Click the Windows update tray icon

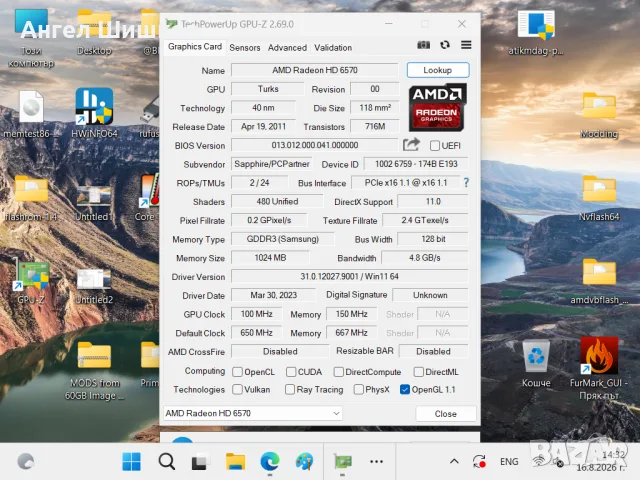(x=479, y=462)
